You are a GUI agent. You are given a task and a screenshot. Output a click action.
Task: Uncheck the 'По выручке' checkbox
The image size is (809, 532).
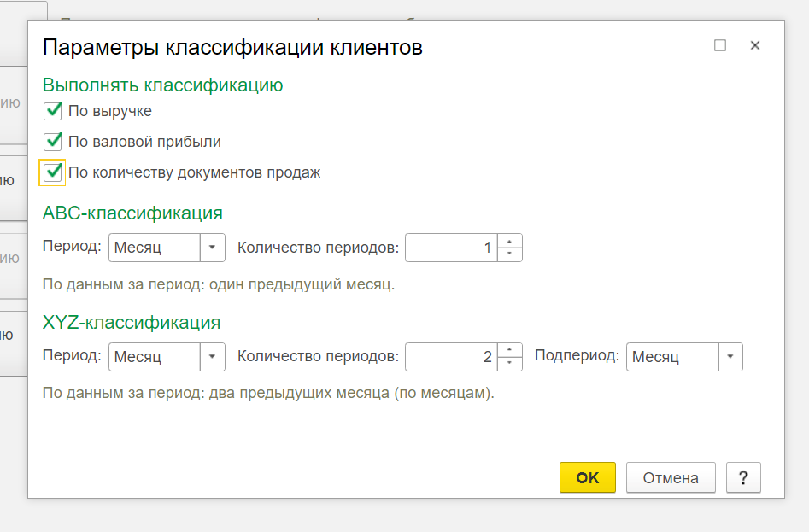click(53, 111)
